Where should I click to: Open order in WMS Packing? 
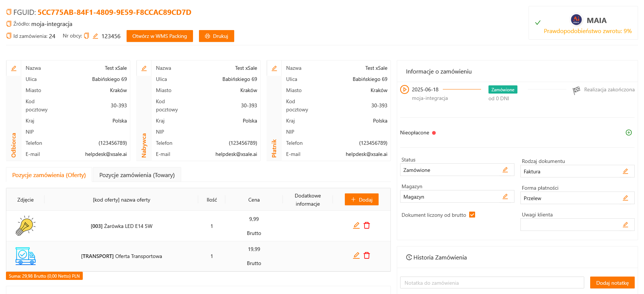160,36
